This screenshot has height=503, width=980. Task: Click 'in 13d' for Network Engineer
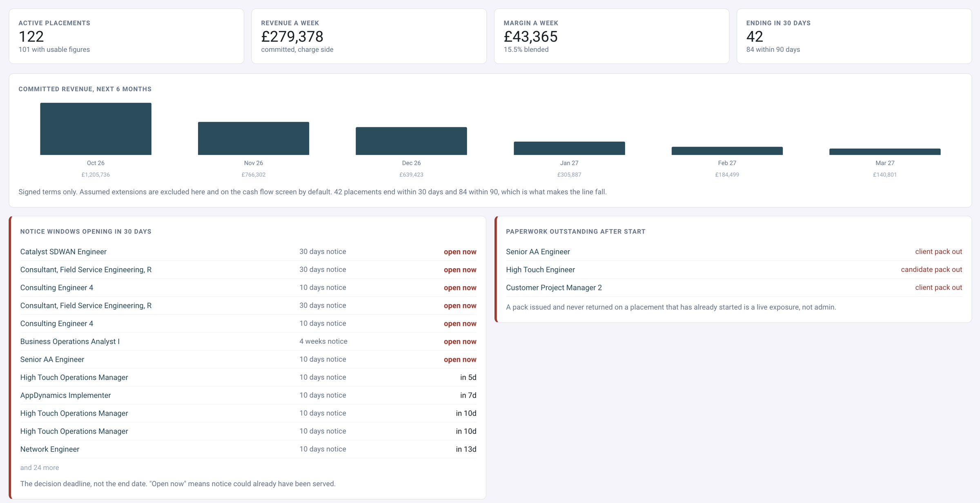(466, 450)
